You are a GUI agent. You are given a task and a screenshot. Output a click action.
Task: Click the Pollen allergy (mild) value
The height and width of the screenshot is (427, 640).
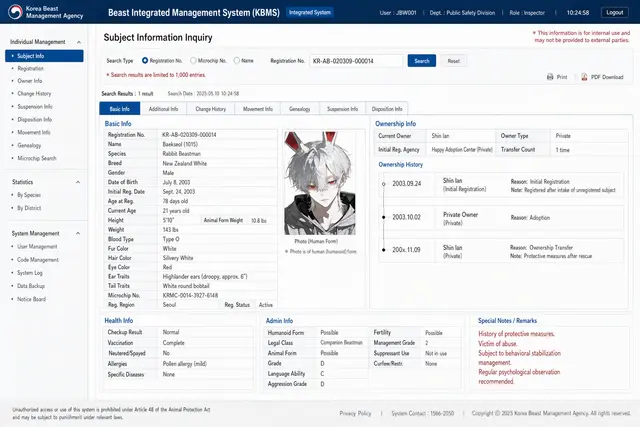pyautogui.click(x=184, y=364)
